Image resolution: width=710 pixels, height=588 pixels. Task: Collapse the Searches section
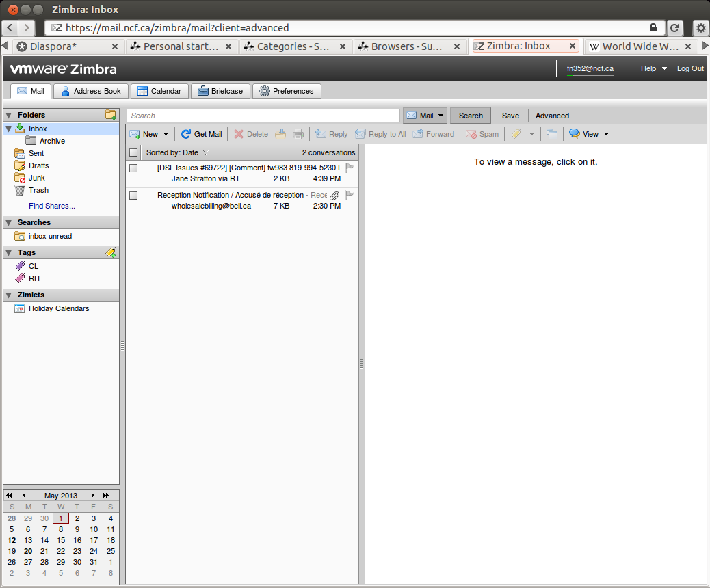(9, 223)
